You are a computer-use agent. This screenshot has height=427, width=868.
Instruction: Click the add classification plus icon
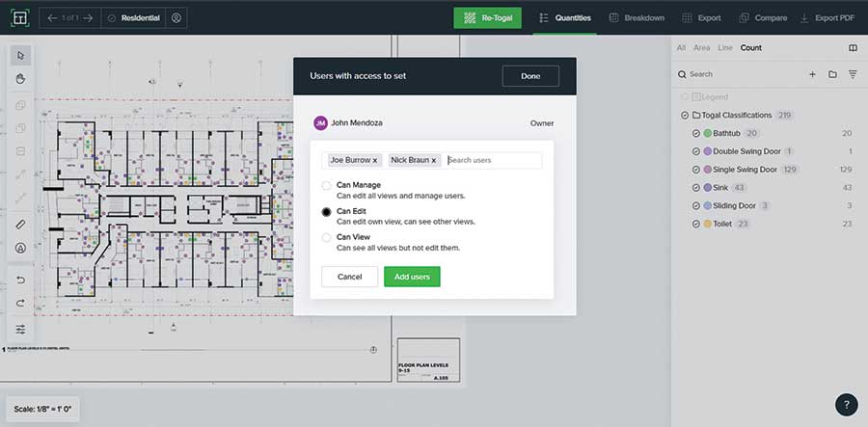tap(812, 74)
